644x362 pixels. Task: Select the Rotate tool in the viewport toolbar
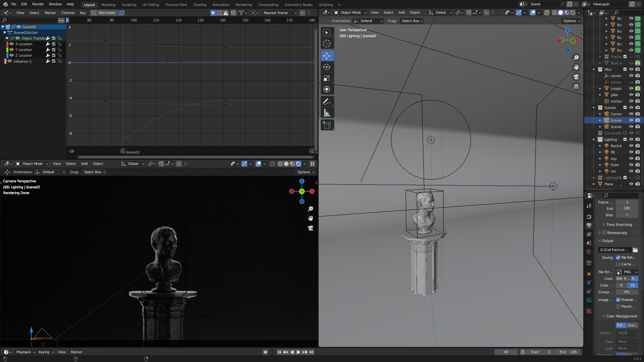pos(327,67)
